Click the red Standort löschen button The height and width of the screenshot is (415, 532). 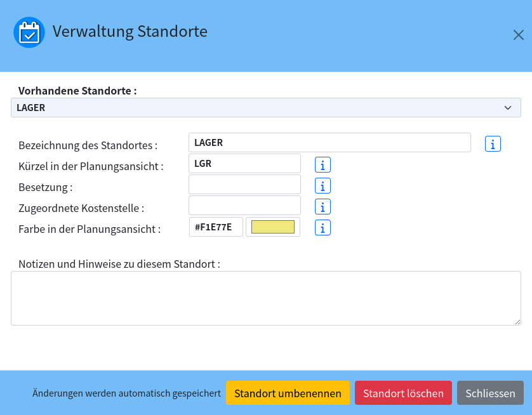[403, 393]
